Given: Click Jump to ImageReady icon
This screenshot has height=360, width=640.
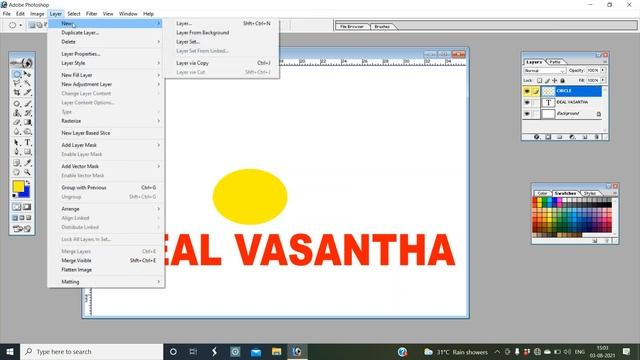Looking at the screenshot, I should (x=22, y=229).
